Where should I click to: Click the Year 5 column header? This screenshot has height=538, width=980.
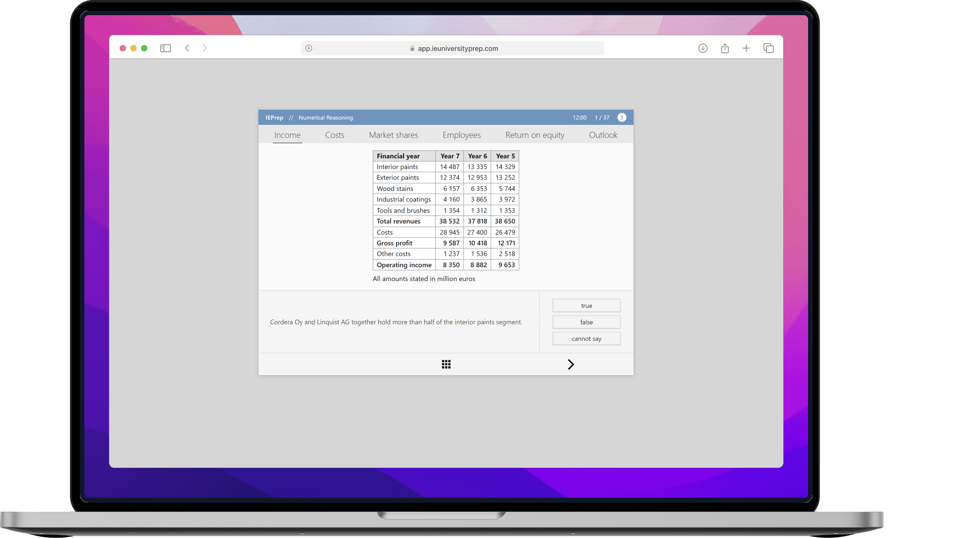coord(505,156)
